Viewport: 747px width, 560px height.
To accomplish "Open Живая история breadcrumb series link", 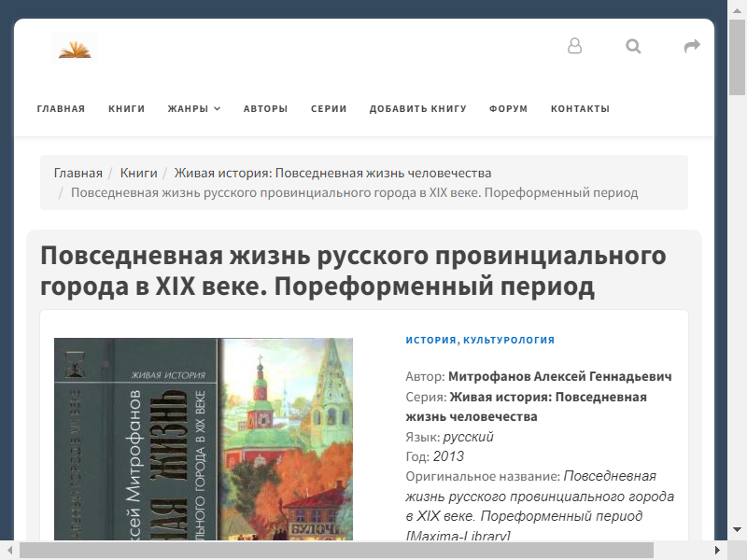I will (332, 173).
